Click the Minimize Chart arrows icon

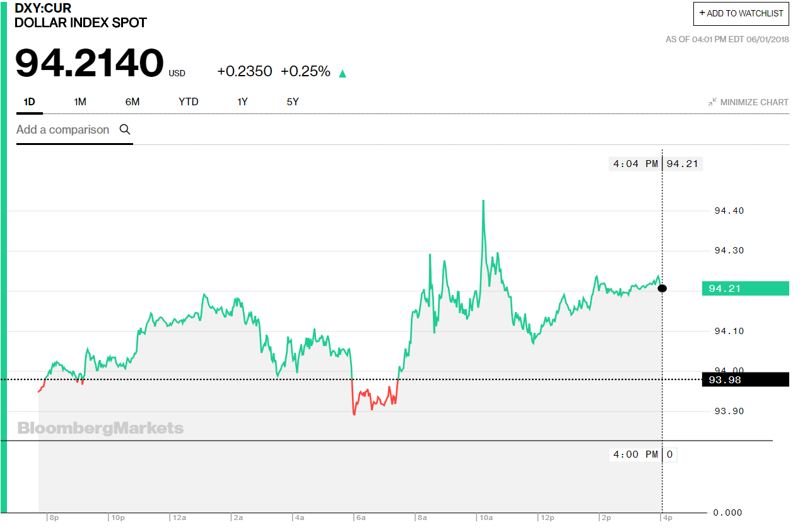[x=712, y=101]
